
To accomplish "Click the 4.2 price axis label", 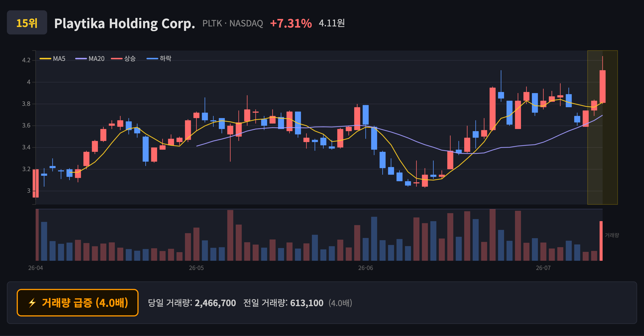I will (26, 60).
